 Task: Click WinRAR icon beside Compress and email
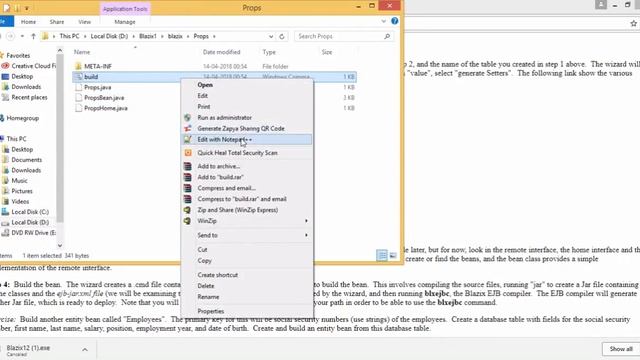click(188, 188)
